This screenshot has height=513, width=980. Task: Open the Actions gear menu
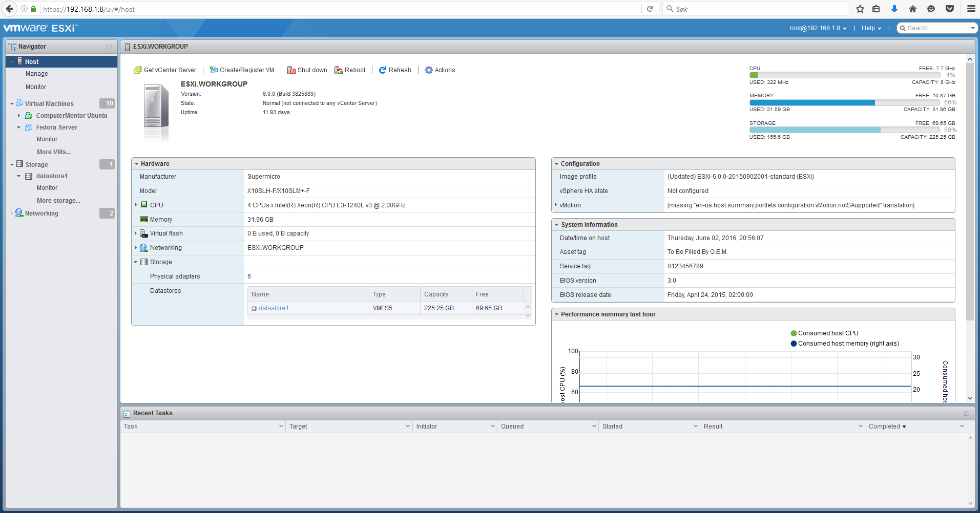click(x=429, y=70)
